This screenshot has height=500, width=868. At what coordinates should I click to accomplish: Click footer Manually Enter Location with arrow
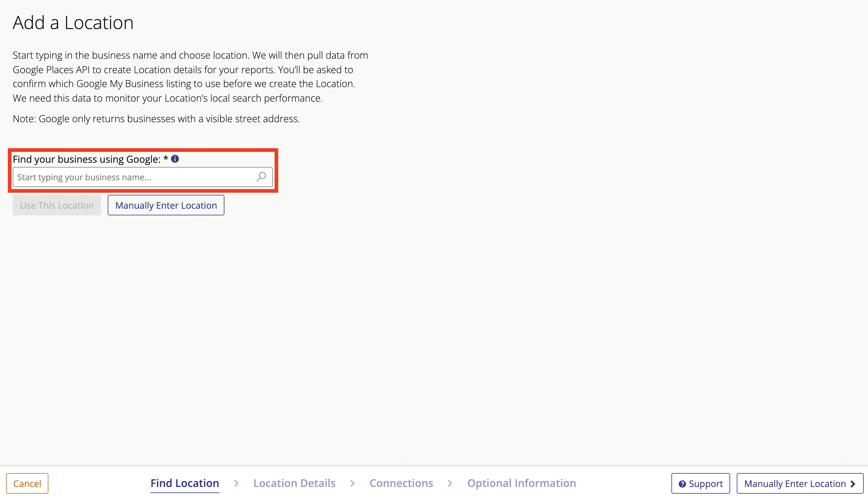click(x=800, y=483)
